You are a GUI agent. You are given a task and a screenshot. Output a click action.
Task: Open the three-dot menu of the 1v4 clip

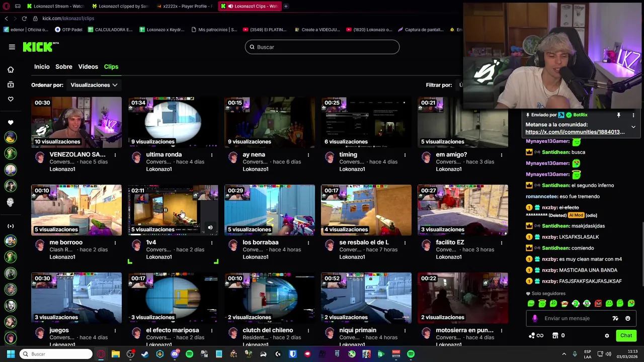tap(212, 243)
